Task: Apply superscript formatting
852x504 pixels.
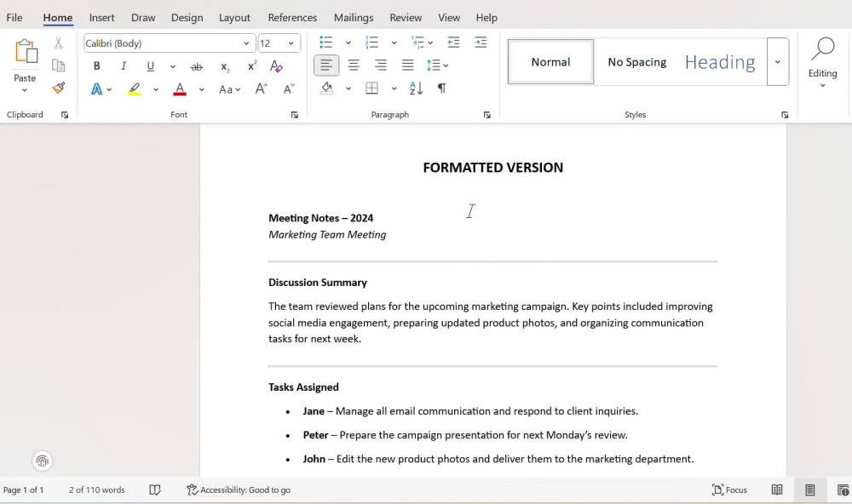Action: click(251, 66)
